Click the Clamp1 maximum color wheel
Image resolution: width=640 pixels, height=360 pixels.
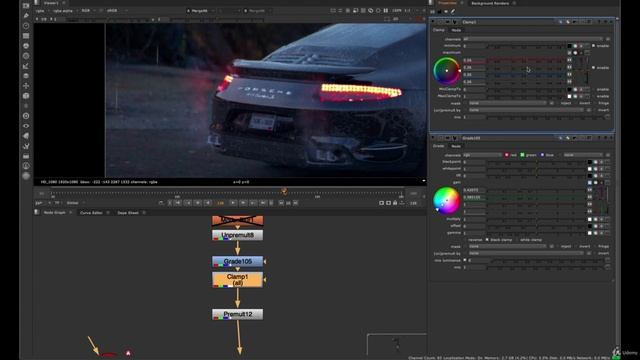pyautogui.click(x=447, y=71)
